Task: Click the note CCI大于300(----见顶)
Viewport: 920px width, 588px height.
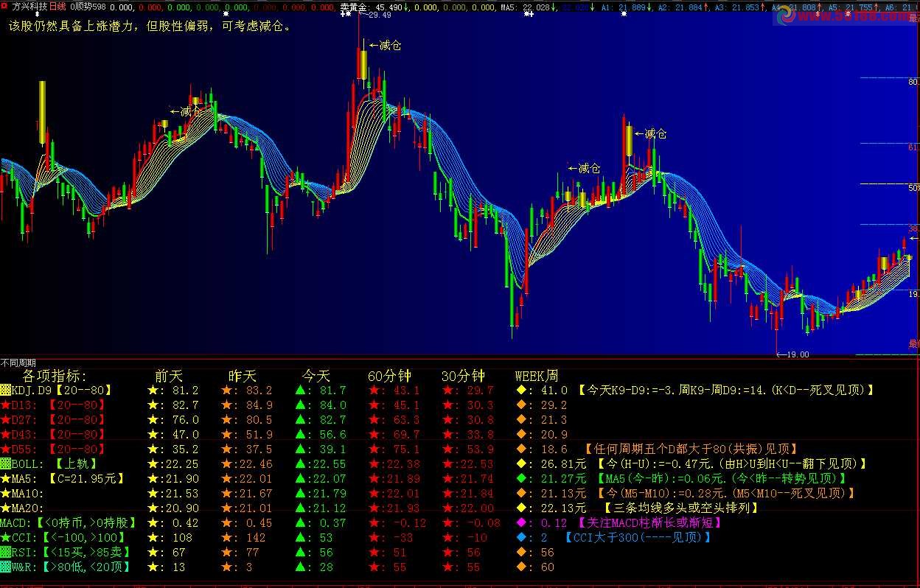Action: pos(638,538)
